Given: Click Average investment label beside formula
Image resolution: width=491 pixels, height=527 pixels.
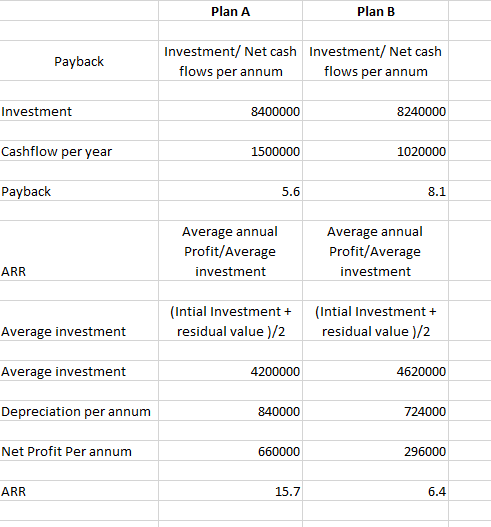Looking at the screenshot, I should [63, 331].
